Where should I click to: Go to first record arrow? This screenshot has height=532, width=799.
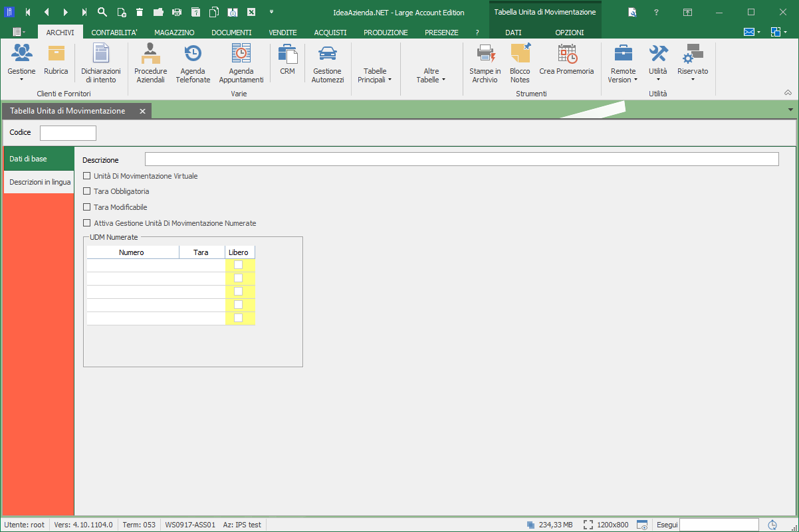coord(28,12)
